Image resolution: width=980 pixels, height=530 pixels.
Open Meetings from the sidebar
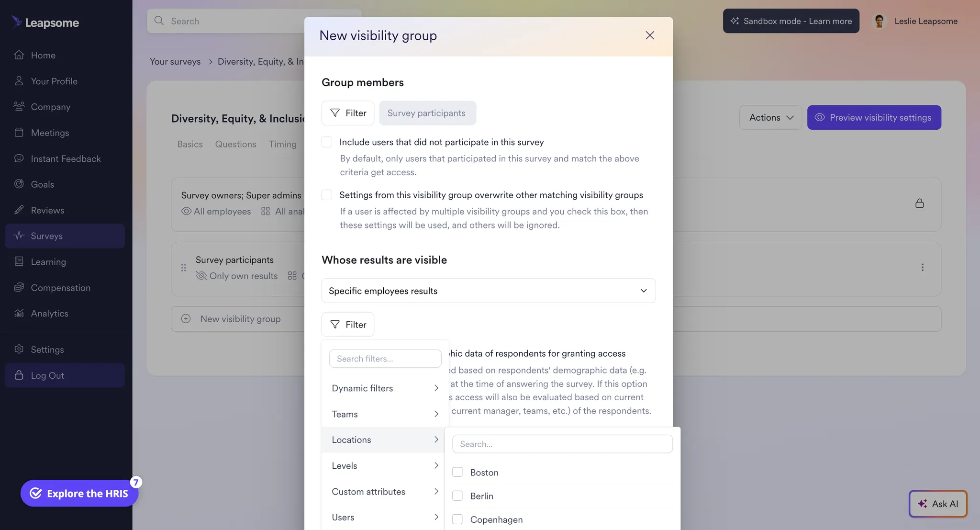pyautogui.click(x=50, y=132)
